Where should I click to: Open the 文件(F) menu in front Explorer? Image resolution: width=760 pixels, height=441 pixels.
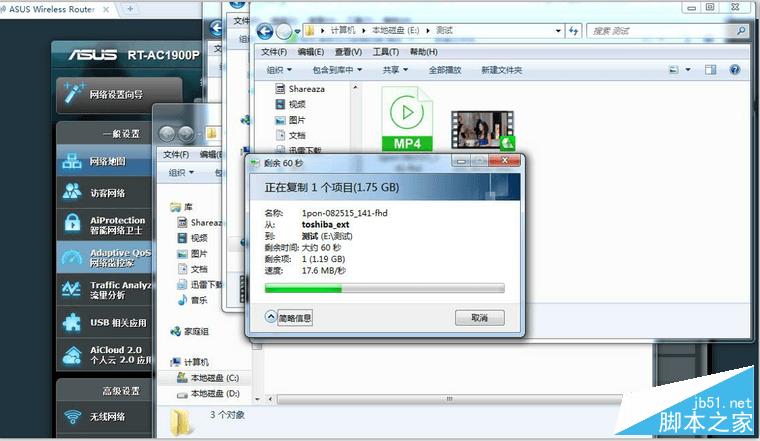(x=274, y=52)
